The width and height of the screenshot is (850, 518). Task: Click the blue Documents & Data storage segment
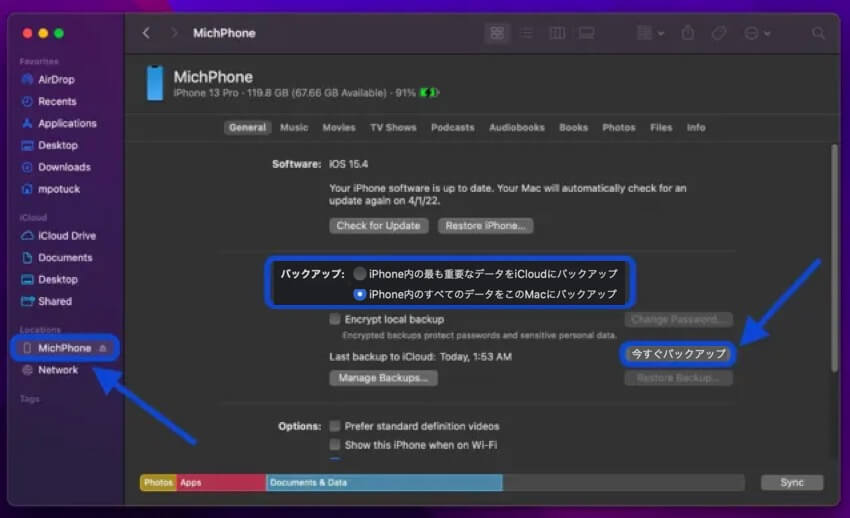point(384,482)
